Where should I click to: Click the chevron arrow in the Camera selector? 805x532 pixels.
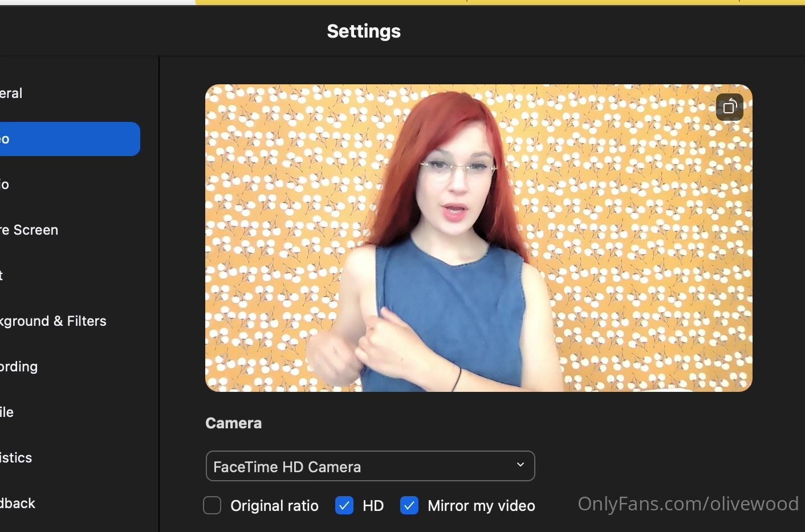pos(520,465)
